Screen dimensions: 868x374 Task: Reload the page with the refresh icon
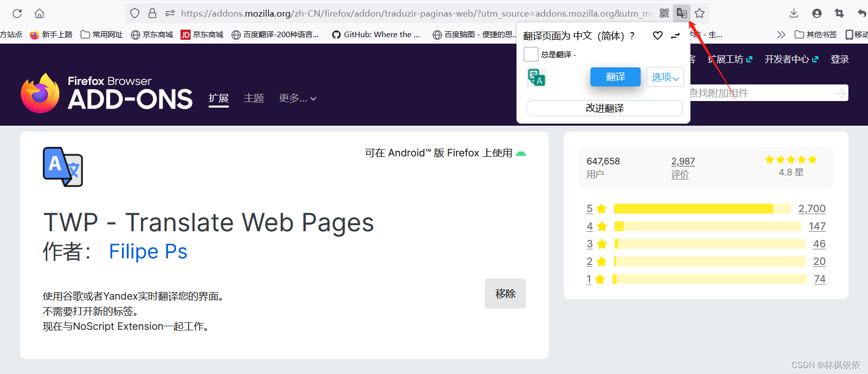tap(17, 14)
